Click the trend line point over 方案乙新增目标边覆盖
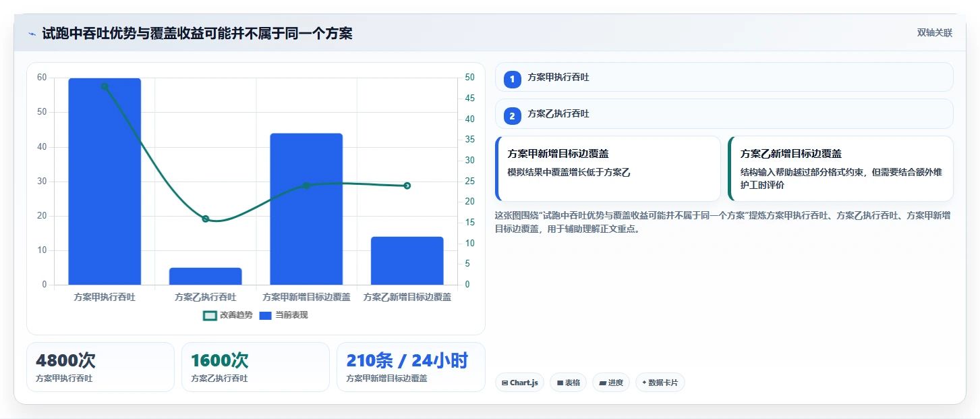This screenshot has width=980, height=419. click(x=407, y=186)
